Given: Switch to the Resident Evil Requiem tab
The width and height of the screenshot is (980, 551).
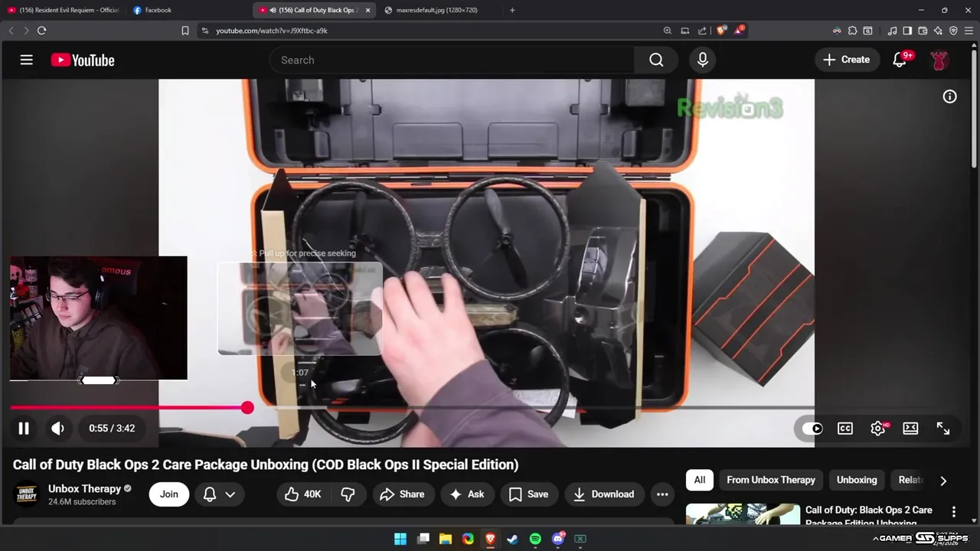Looking at the screenshot, I should [63, 10].
